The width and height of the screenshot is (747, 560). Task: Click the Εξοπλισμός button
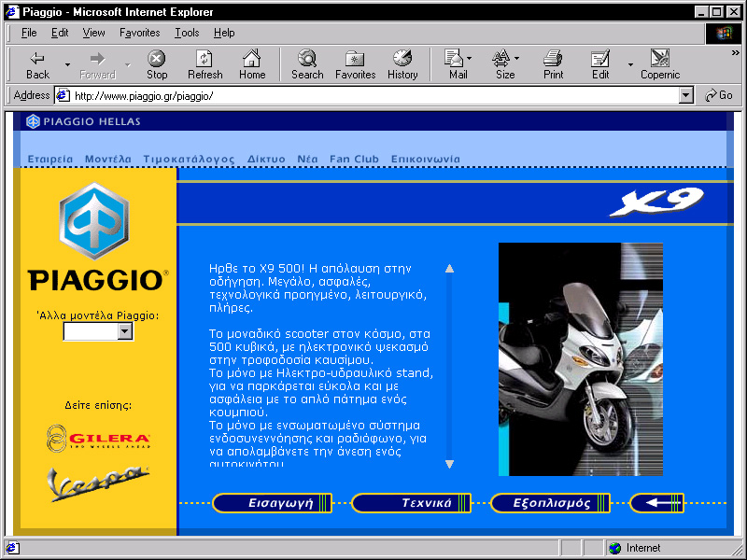[x=550, y=503]
